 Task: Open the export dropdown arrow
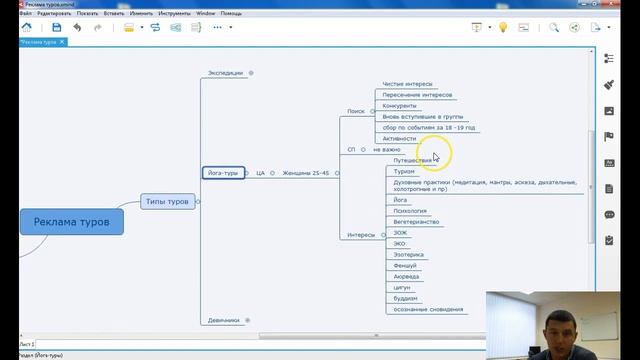[x=609, y=27]
